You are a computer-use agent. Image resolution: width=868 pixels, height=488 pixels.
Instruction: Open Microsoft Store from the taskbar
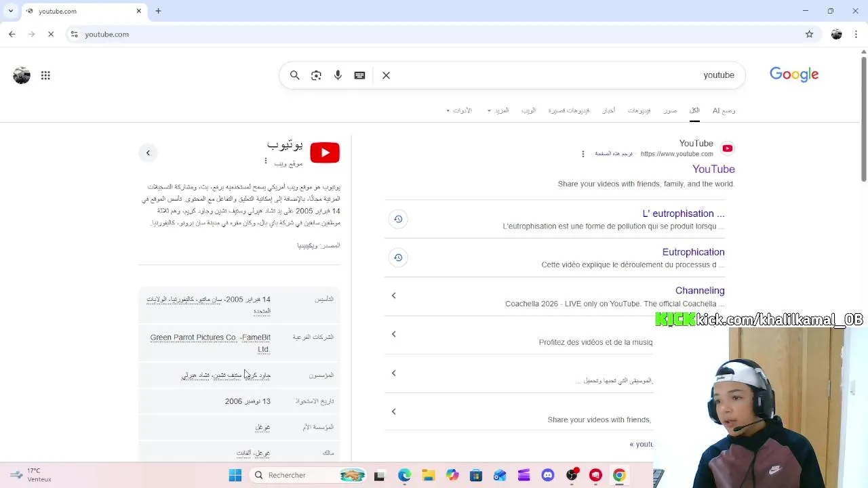coord(476,475)
